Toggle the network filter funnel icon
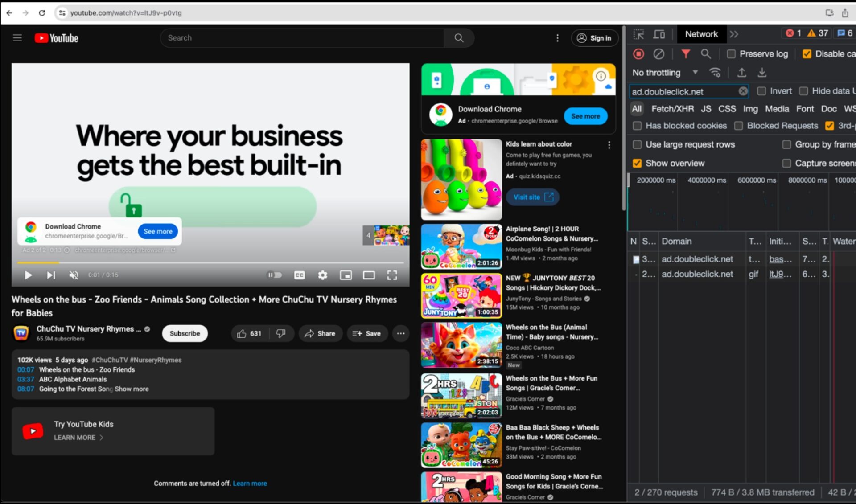The width and height of the screenshot is (856, 504). 686,54
